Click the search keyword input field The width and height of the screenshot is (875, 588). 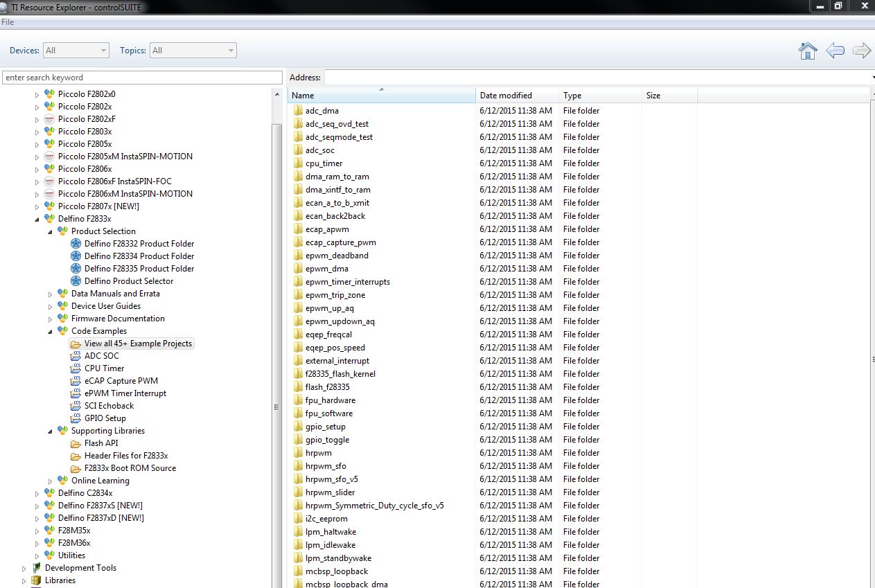(143, 78)
